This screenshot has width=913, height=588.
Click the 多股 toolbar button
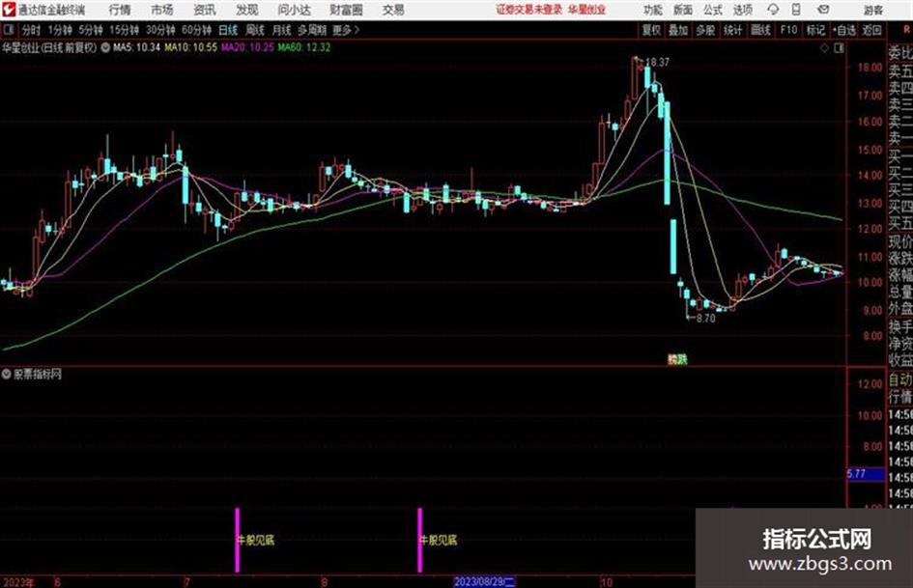[x=705, y=30]
